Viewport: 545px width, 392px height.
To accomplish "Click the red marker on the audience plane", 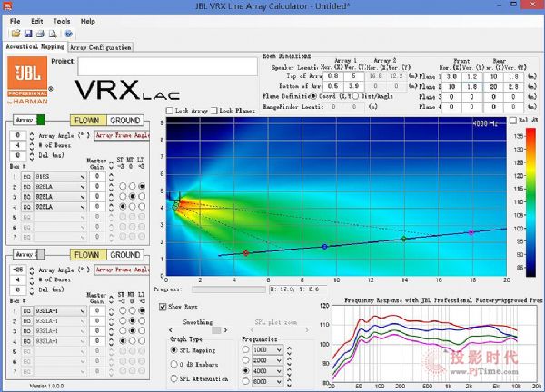I will click(245, 253).
